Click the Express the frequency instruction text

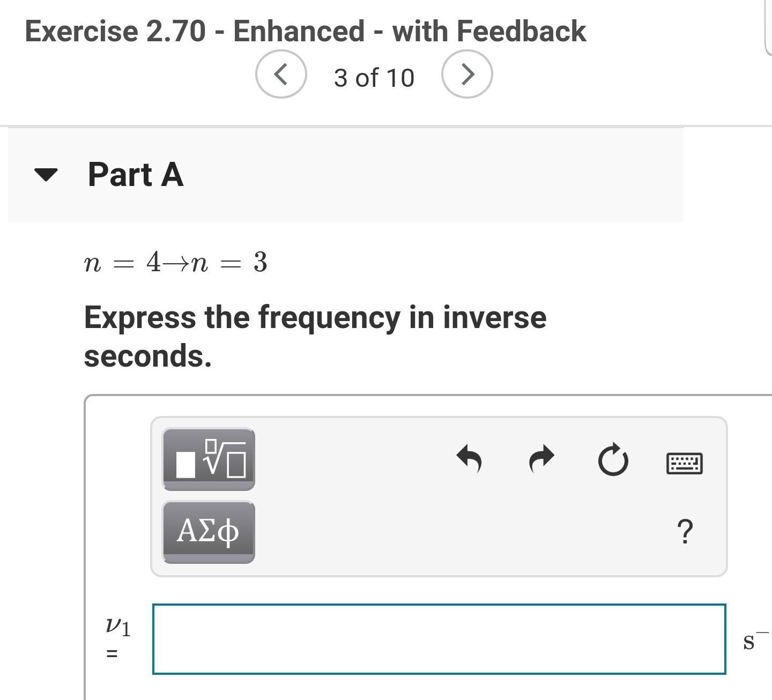pyautogui.click(x=315, y=336)
